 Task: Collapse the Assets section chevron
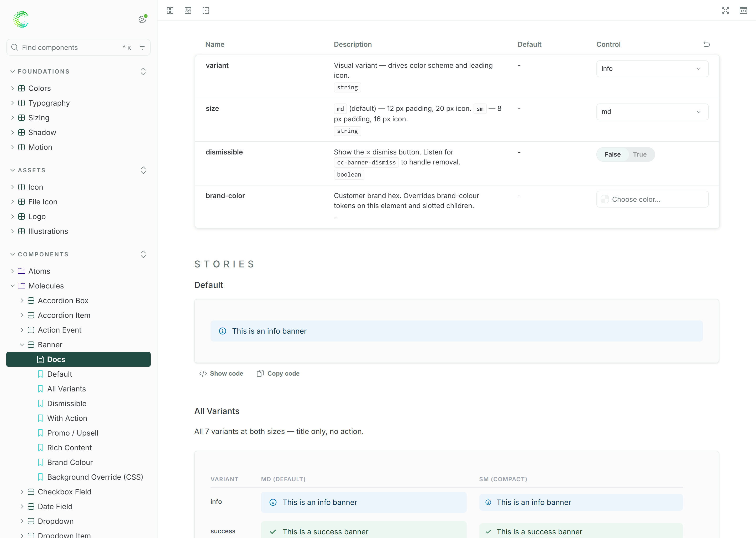[x=13, y=170]
